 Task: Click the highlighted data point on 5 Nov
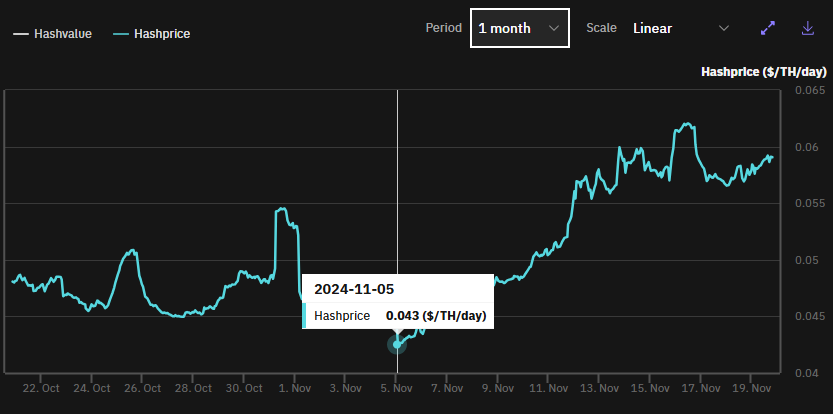tap(398, 344)
